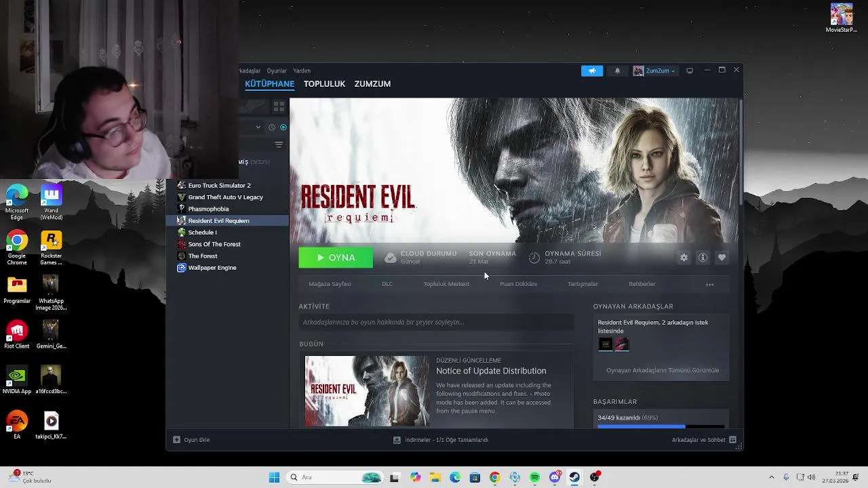This screenshot has width=868, height=488.
Task: Open the Mağaza Sayfası link
Action: [330, 284]
